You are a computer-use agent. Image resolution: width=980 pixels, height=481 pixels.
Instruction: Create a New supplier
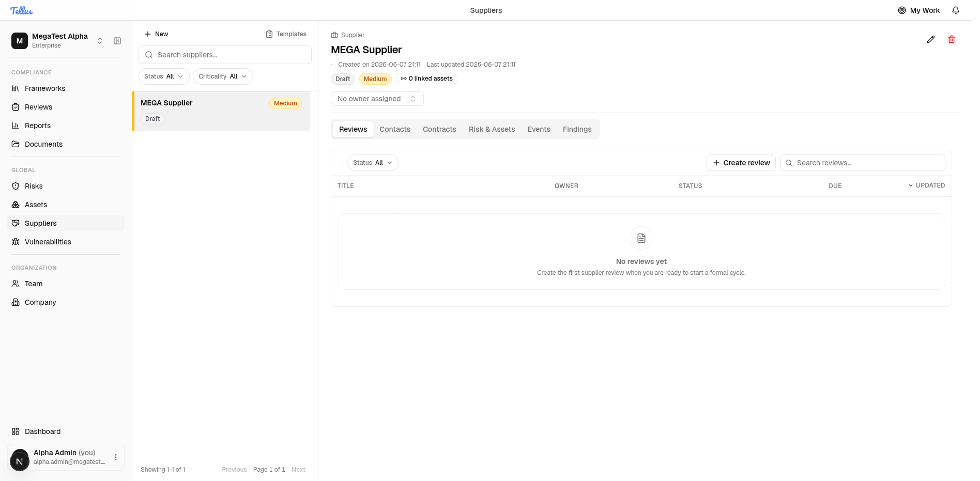(157, 34)
